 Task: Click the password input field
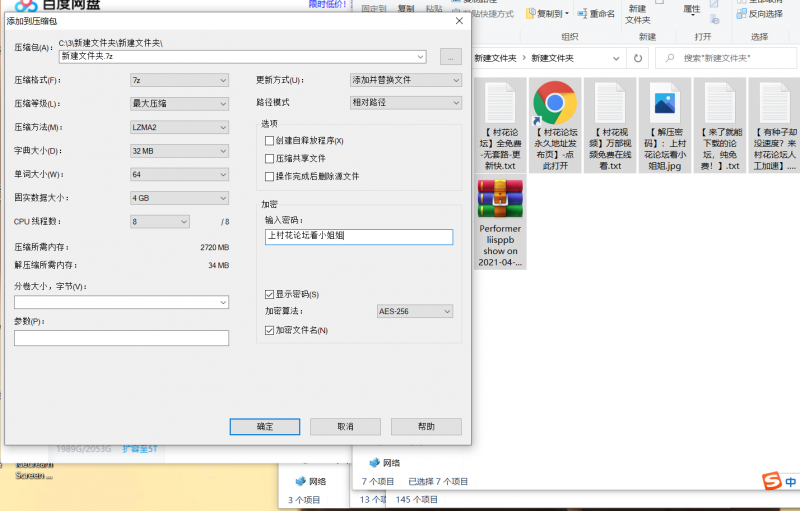[358, 237]
